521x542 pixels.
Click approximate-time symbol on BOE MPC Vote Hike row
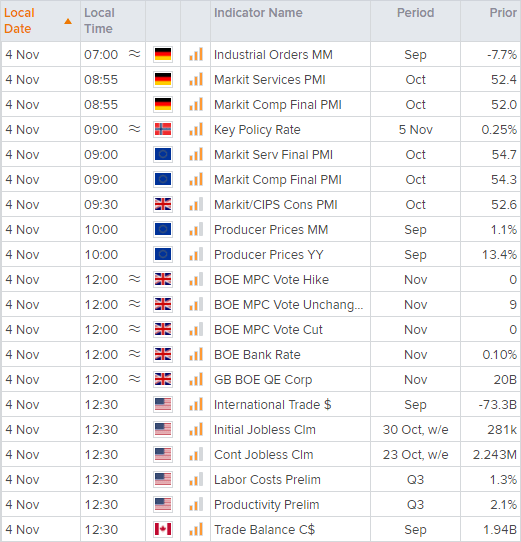coord(134,279)
